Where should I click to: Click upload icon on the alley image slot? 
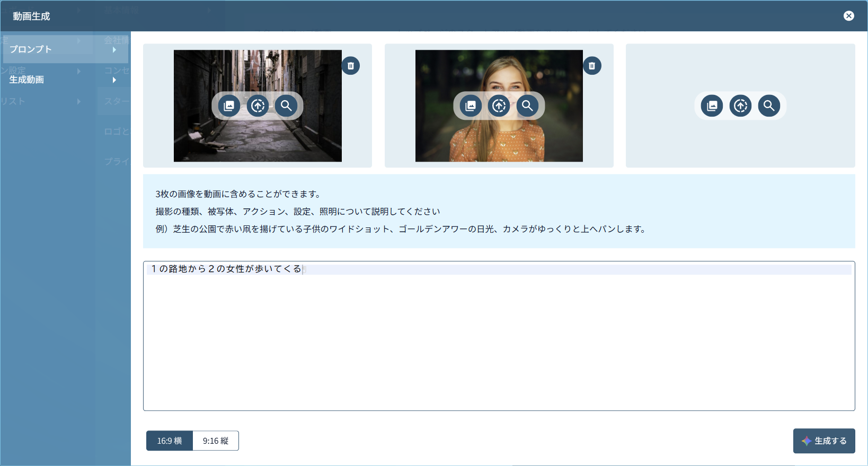pyautogui.click(x=258, y=105)
